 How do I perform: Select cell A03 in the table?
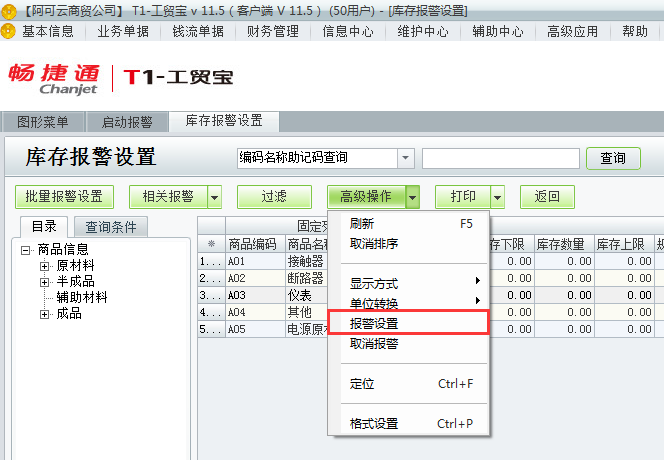point(255,295)
